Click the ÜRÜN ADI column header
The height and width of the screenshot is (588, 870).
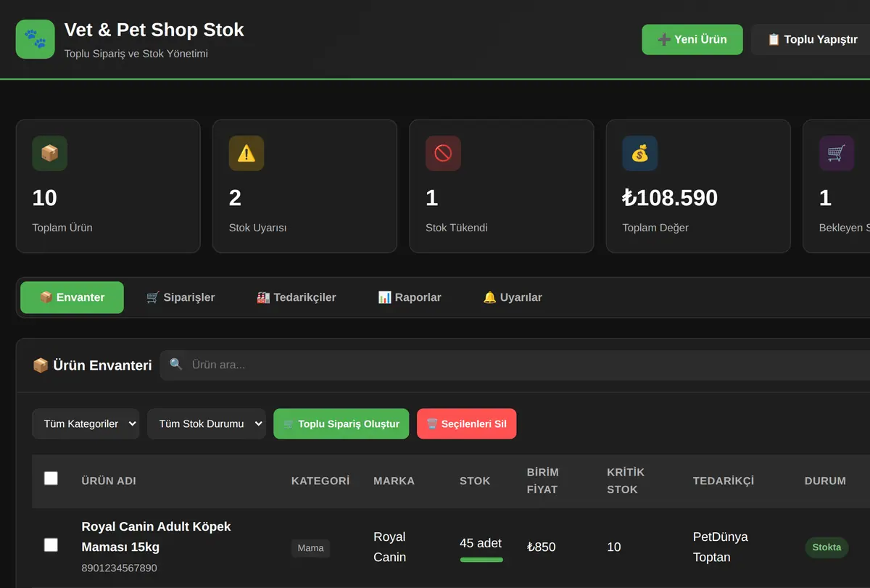click(109, 481)
